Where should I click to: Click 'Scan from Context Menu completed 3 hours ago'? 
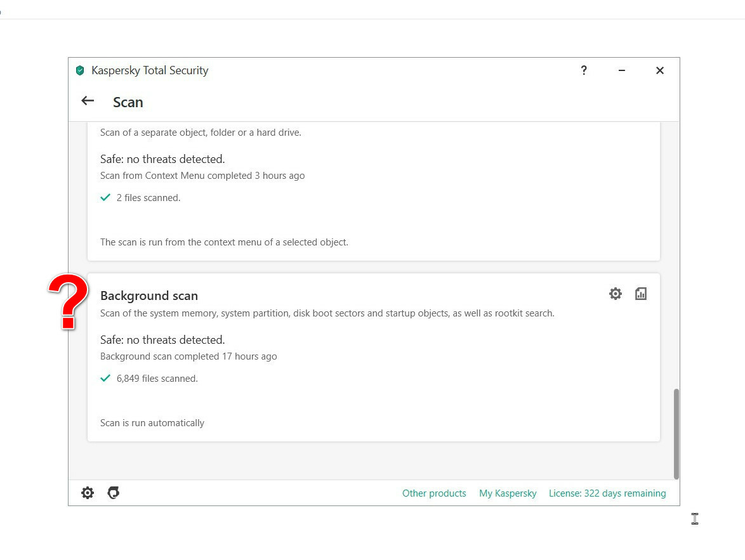click(202, 175)
